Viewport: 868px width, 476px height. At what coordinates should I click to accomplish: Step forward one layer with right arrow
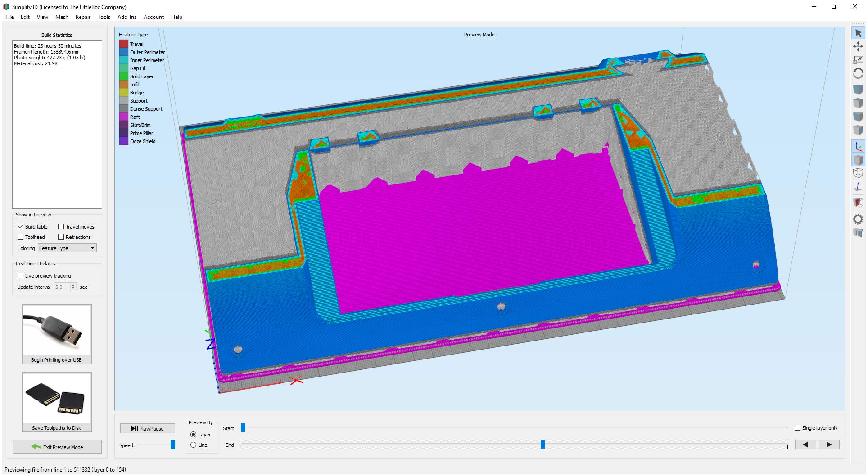click(x=829, y=445)
